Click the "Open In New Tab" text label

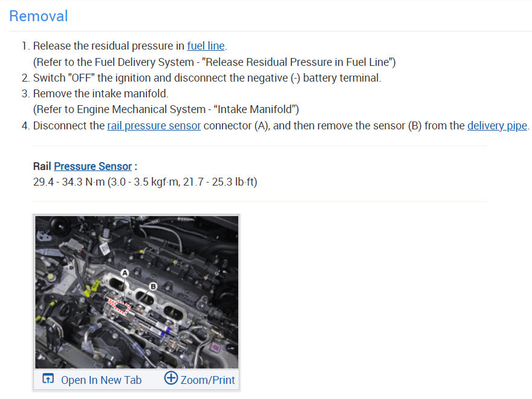(x=101, y=380)
